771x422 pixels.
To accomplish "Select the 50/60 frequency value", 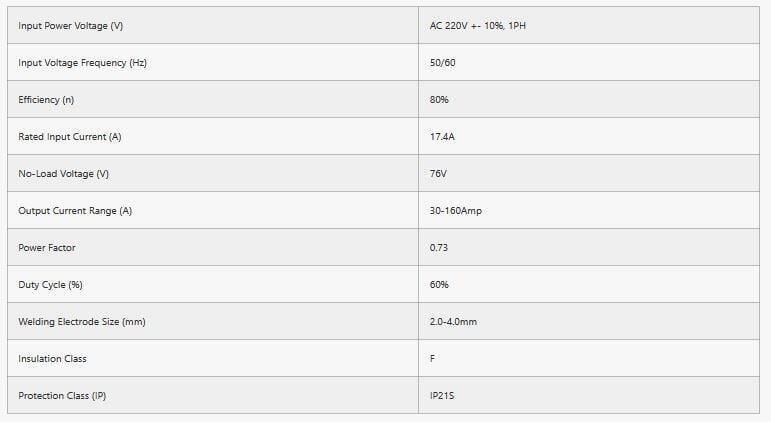I will (x=443, y=62).
